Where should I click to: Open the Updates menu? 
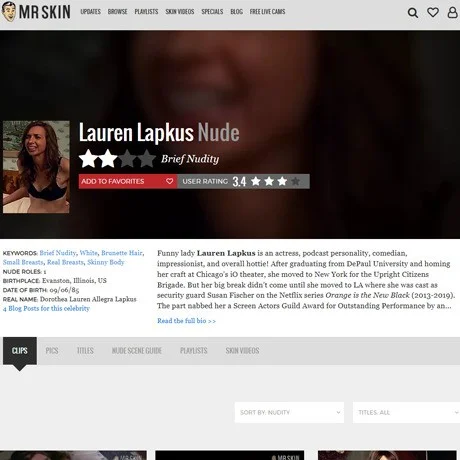(90, 12)
